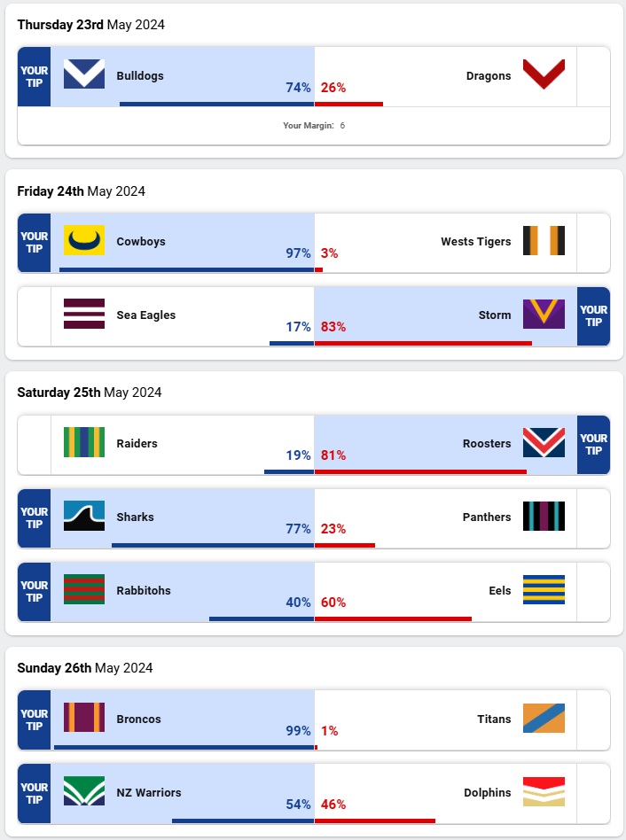Click the Storm purple logo
This screenshot has width=626, height=840.
click(x=544, y=314)
